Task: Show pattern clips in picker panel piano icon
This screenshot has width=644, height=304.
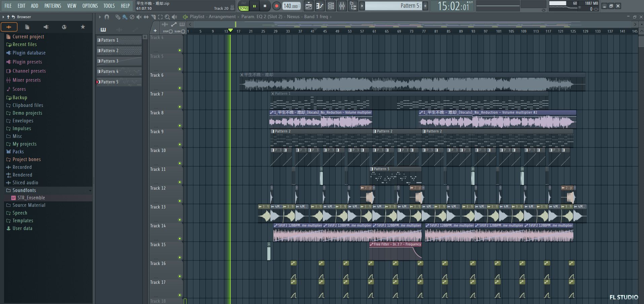Action: pyautogui.click(x=103, y=30)
